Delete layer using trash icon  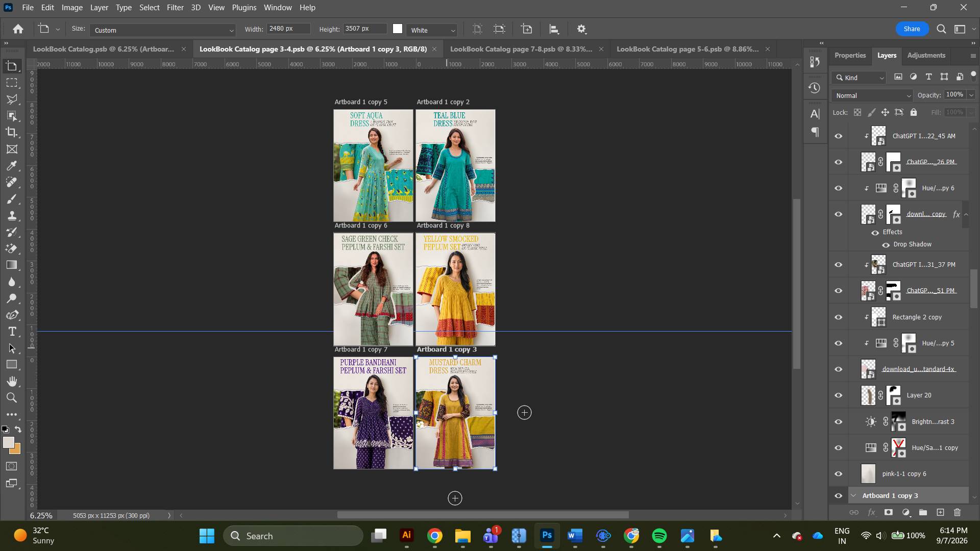[x=958, y=512]
